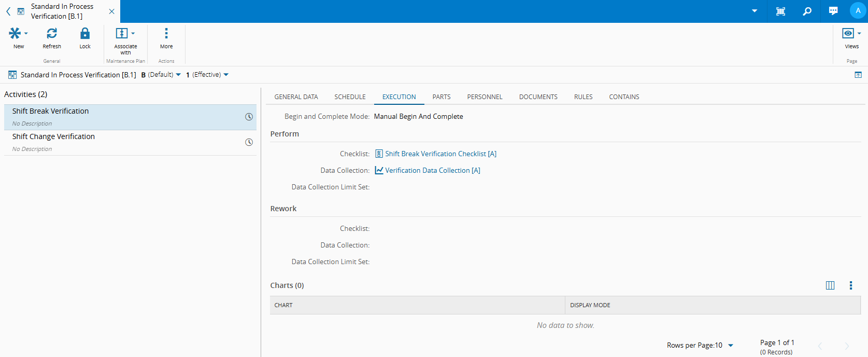Open the Rows per Page dropdown
The height and width of the screenshot is (357, 868).
(x=731, y=346)
